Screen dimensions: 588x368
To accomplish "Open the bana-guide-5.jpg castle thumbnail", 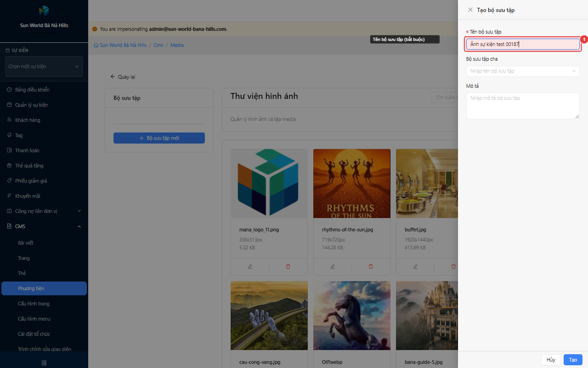I will (427, 316).
